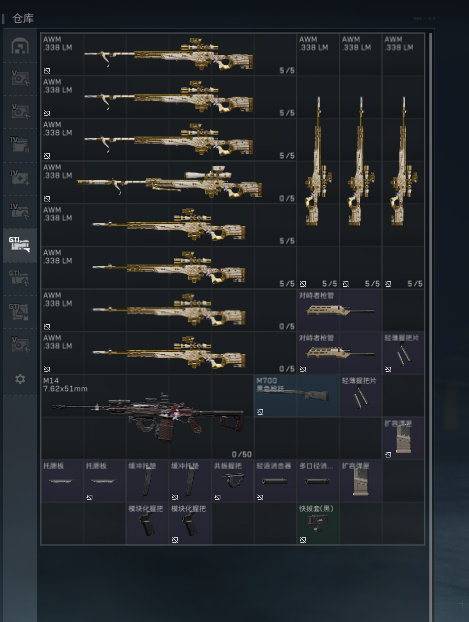Screen dimensions: 469x622
Task: Select the 对峙者枪管 barrel without lock icon
Action: coord(339,310)
